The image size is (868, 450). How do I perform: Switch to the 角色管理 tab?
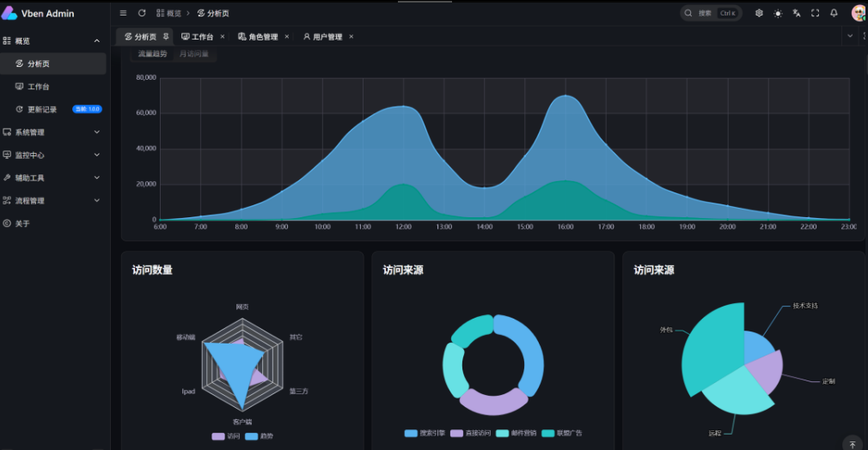tap(258, 37)
